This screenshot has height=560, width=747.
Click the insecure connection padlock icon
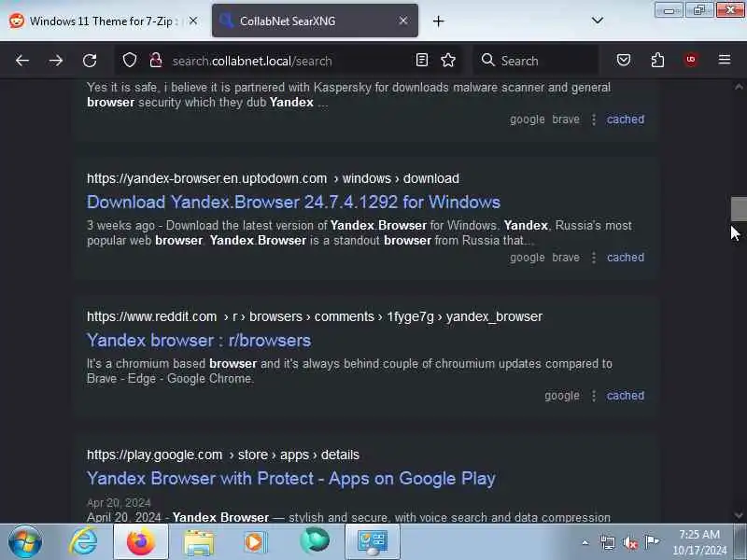tap(155, 60)
